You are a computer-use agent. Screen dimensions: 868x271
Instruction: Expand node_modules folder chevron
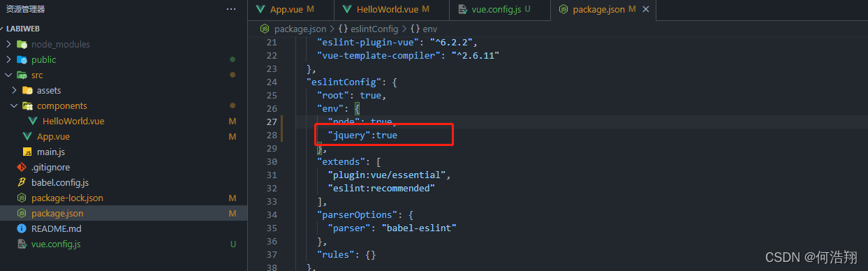(8, 44)
